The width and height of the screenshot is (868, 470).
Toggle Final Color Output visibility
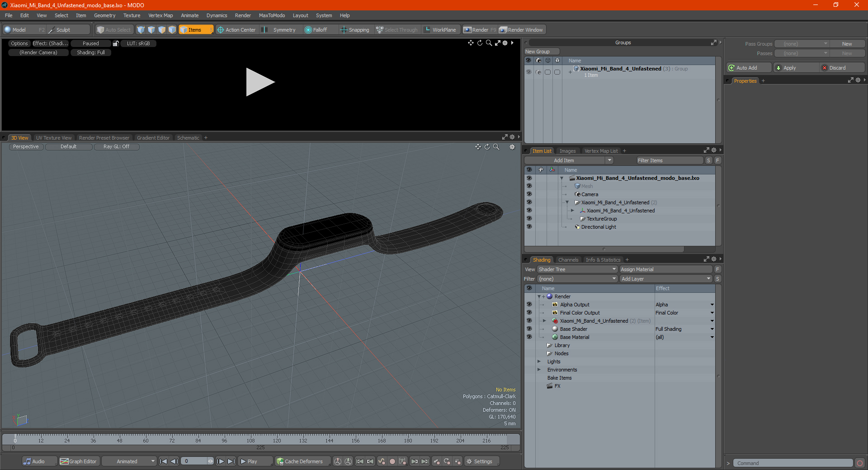click(x=529, y=313)
